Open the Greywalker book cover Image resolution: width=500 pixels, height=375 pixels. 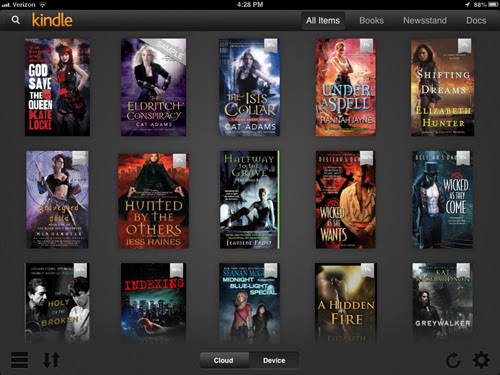pos(442,303)
